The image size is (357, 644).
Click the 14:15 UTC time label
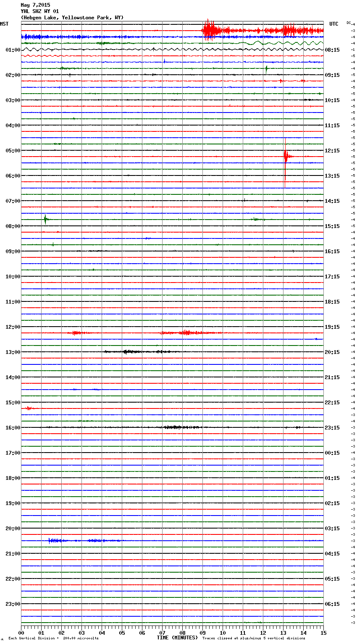[x=332, y=201]
